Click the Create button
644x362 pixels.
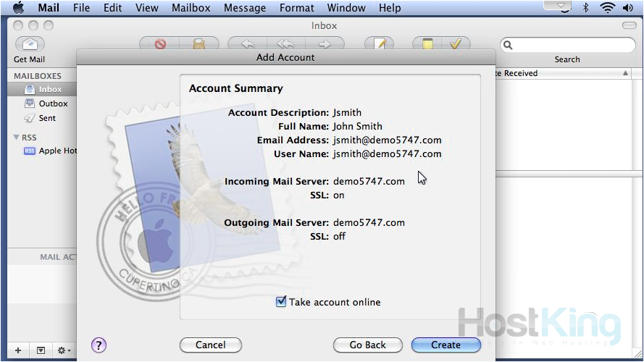pyautogui.click(x=446, y=345)
